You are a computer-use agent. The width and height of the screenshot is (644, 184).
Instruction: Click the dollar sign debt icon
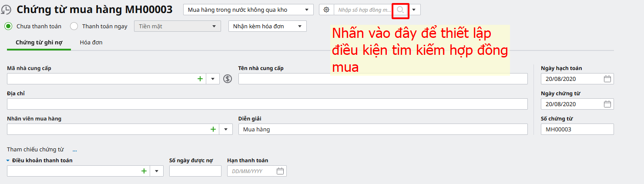[x=228, y=79]
